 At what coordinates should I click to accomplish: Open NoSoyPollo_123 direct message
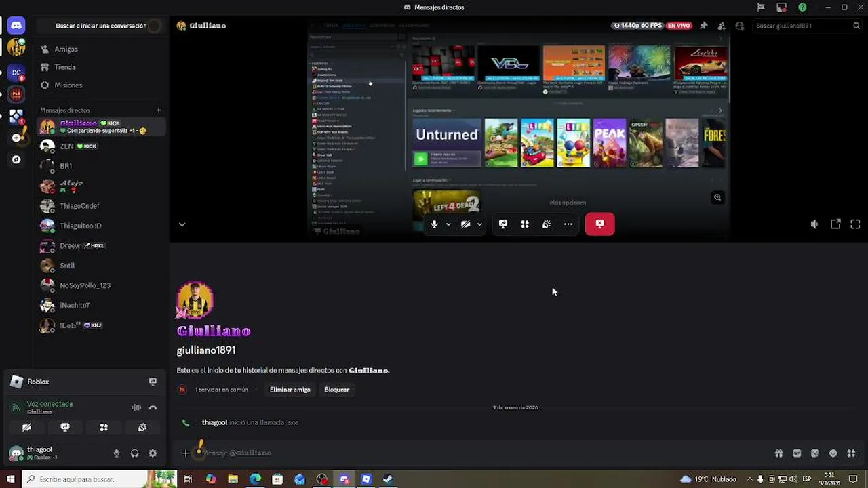point(100,285)
